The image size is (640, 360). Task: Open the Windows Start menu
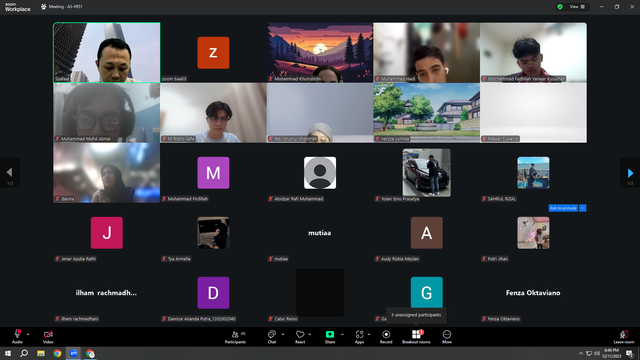8,353
